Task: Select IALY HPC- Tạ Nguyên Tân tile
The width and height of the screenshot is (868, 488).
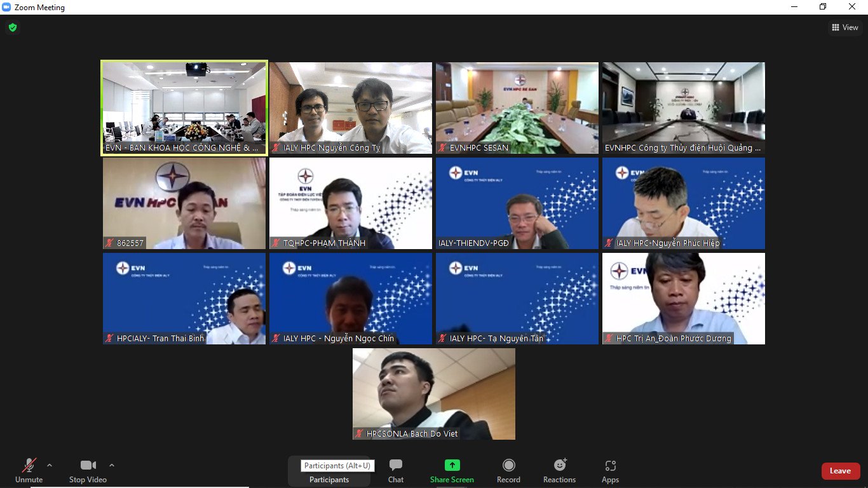Action: coord(517,299)
